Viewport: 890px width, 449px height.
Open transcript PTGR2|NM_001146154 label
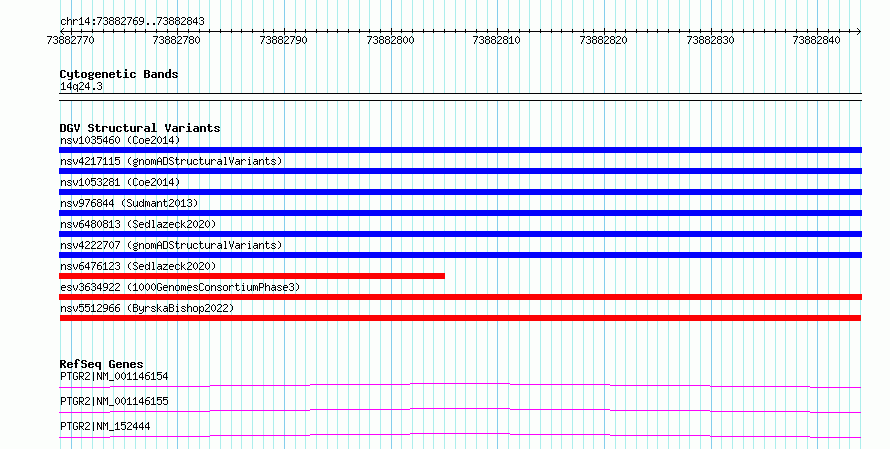pos(114,376)
